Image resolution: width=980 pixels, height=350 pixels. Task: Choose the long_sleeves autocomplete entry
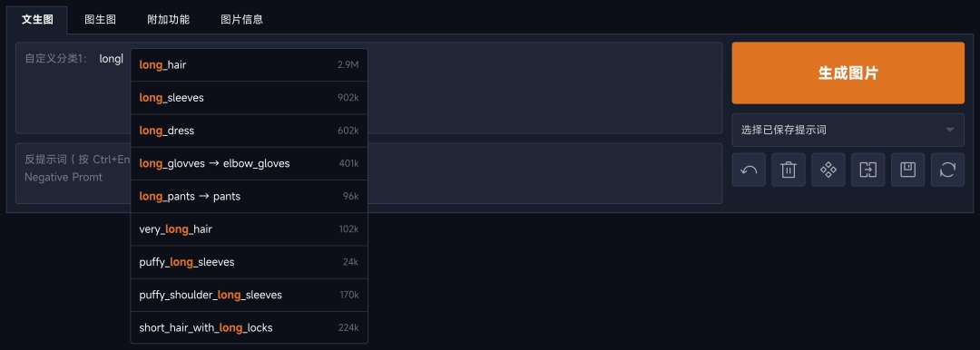(249, 98)
